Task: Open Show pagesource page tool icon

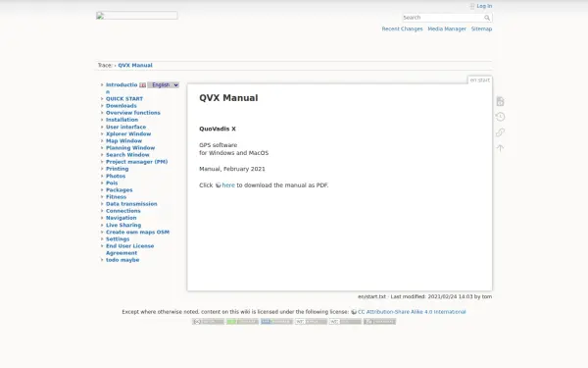Action: point(500,101)
